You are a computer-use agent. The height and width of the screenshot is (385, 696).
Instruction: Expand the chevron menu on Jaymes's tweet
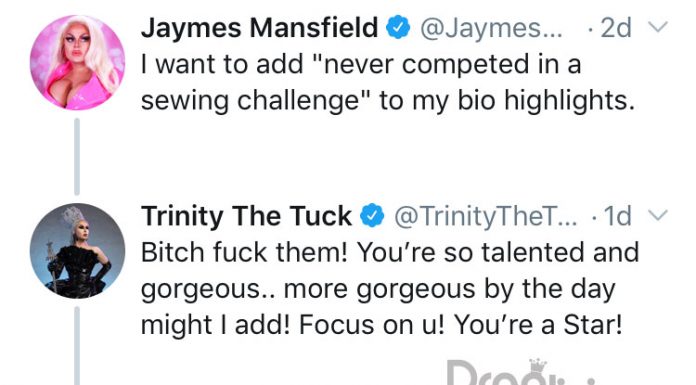657,27
